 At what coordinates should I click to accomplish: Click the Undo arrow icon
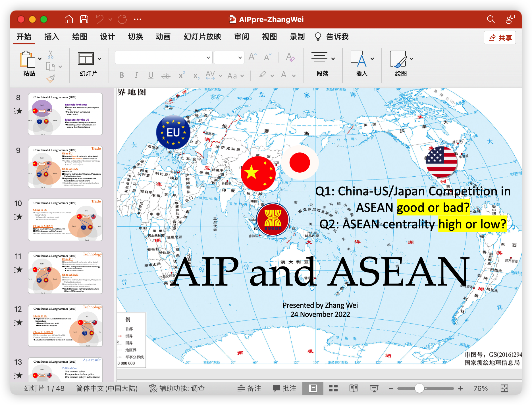click(99, 19)
